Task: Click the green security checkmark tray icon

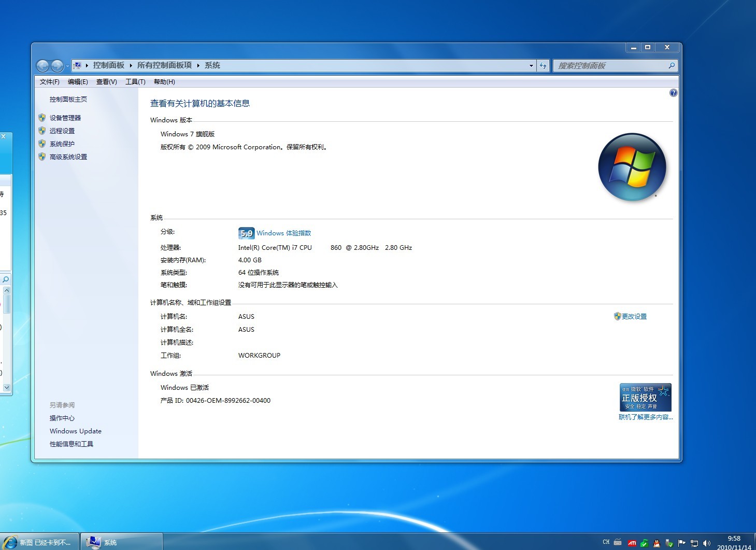Action: click(644, 543)
